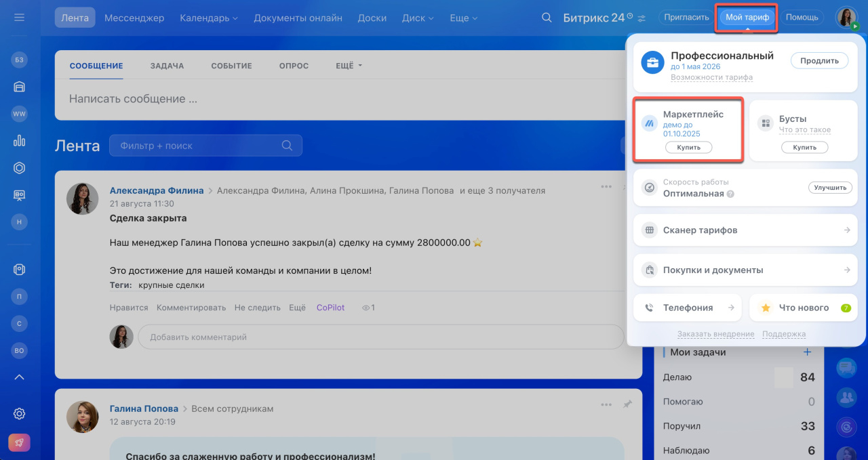Click the clock icon next to Битрикс 24

[629, 16]
